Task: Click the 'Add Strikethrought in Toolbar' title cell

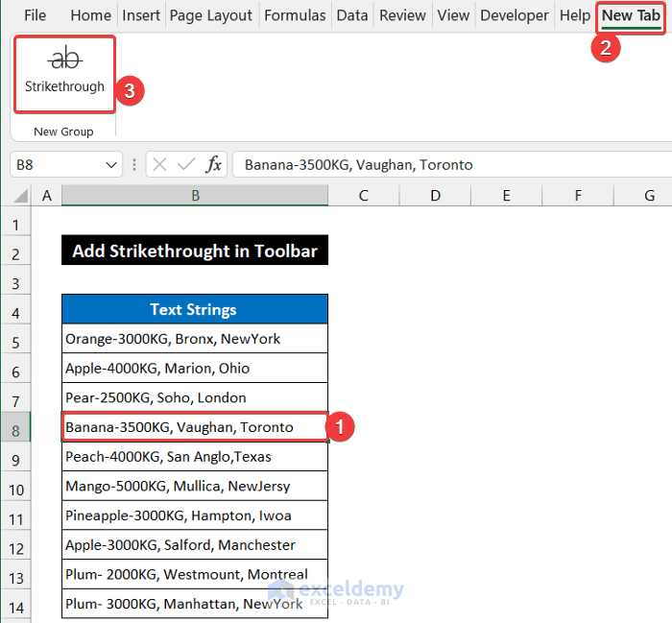Action: tap(195, 251)
